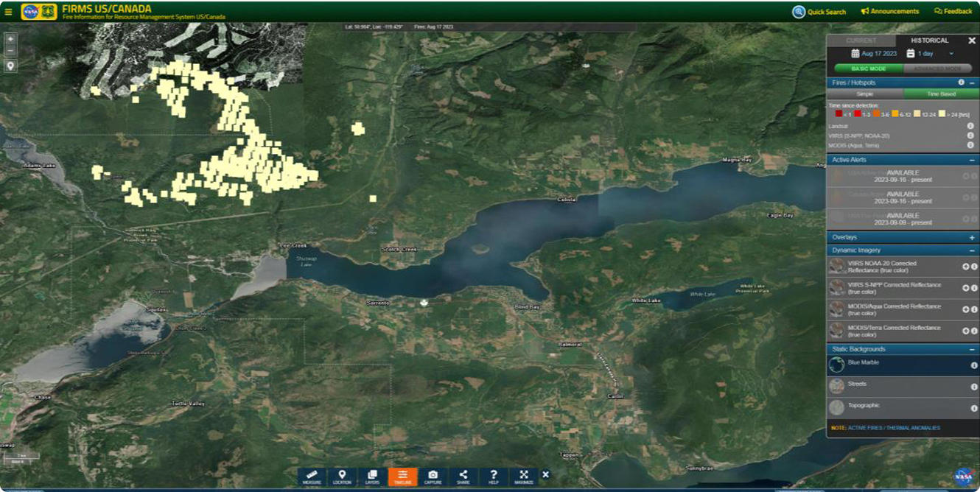Open Announcements in the header
Image resolution: width=980 pixels, height=492 pixels.
[889, 11]
